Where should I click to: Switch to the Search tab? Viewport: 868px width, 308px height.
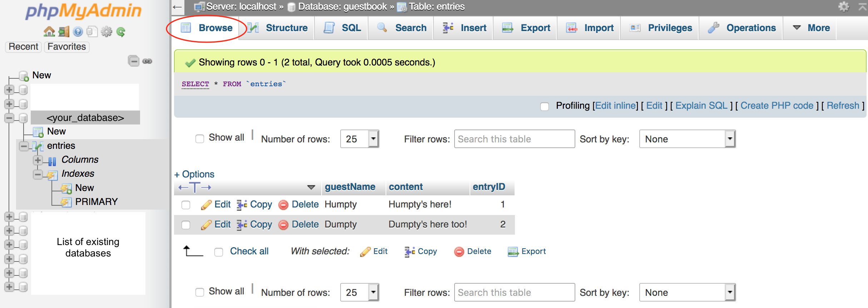[x=402, y=28]
